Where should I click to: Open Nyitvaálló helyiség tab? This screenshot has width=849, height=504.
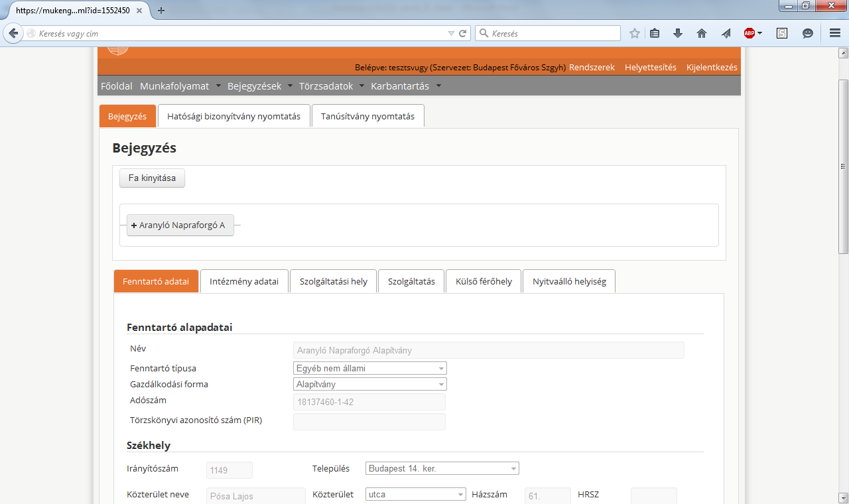[569, 281]
